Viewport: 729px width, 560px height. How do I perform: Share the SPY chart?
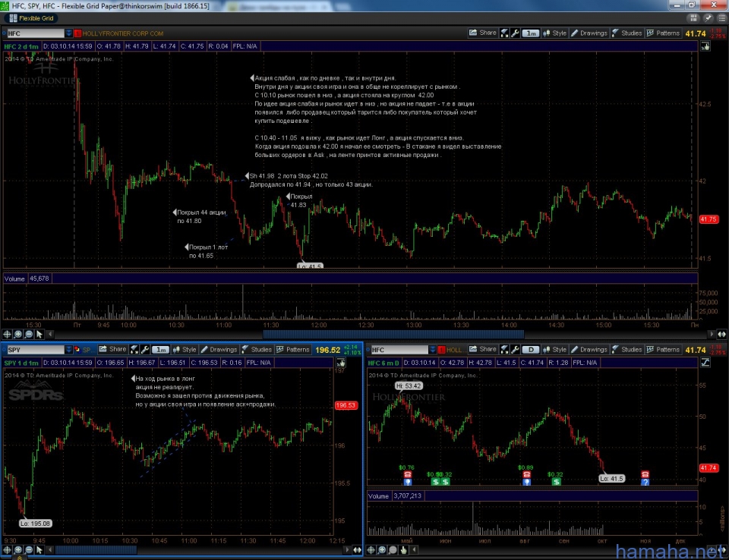pyautogui.click(x=112, y=350)
